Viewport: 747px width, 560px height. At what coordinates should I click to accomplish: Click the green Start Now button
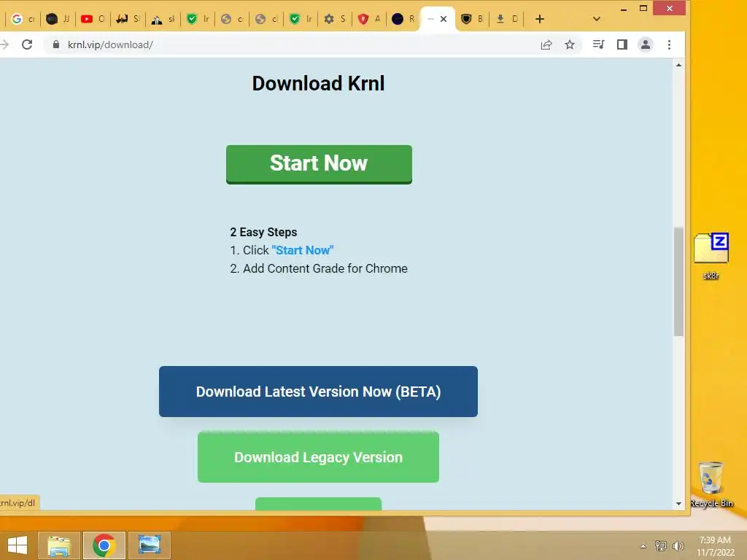(319, 164)
